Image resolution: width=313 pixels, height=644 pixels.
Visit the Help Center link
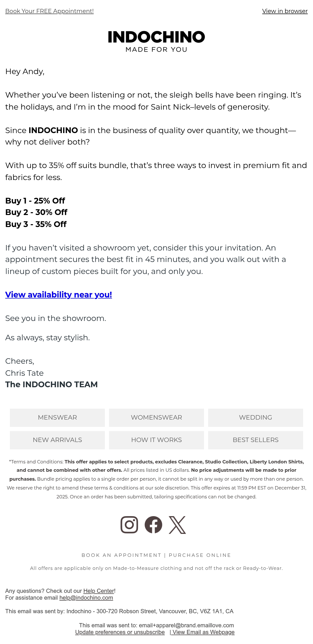click(x=99, y=591)
